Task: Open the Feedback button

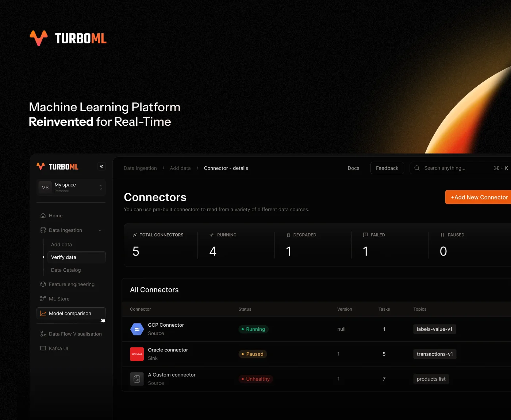Action: pos(387,168)
